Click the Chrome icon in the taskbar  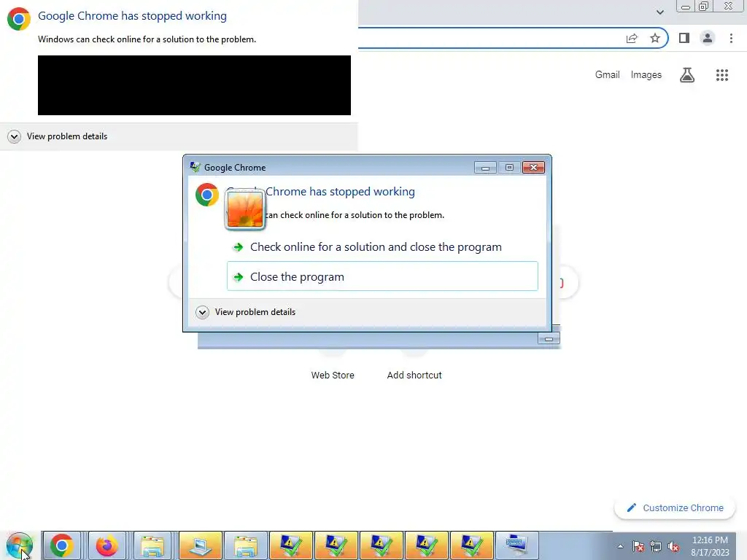62,545
